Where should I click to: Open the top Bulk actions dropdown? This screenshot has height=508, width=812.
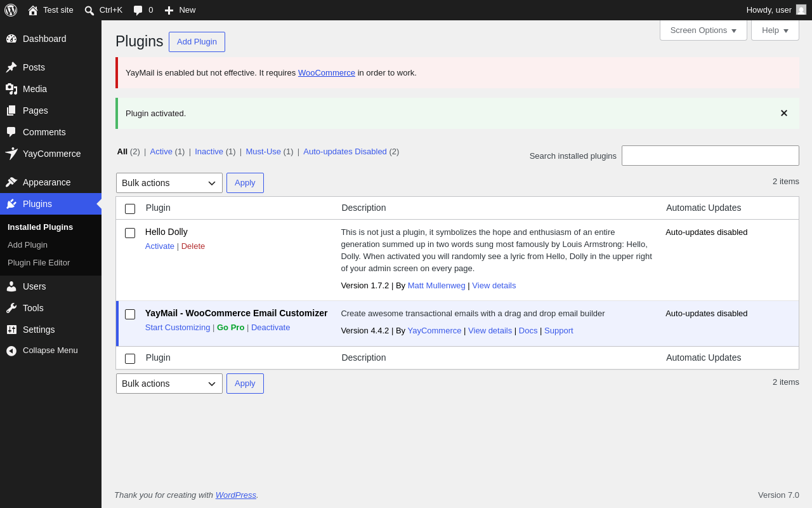click(169, 183)
